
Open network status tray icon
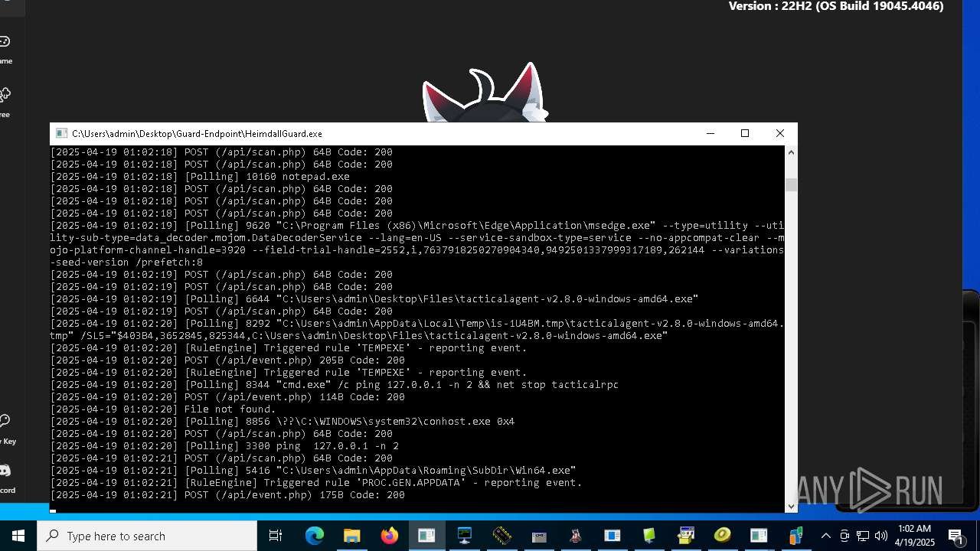863,536
